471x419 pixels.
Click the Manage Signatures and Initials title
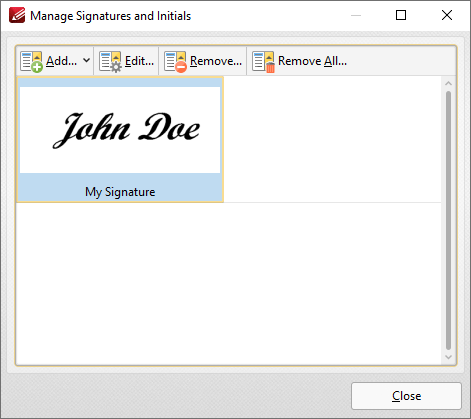(111, 16)
